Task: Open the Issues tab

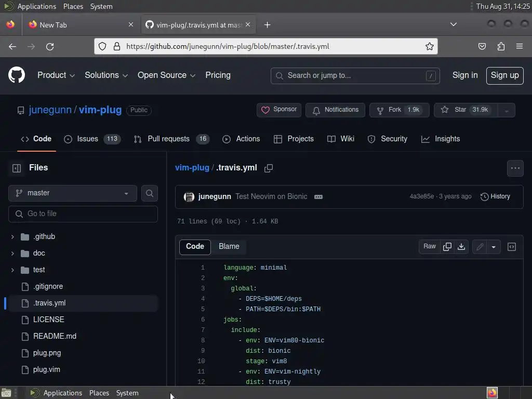Action: tap(92, 139)
